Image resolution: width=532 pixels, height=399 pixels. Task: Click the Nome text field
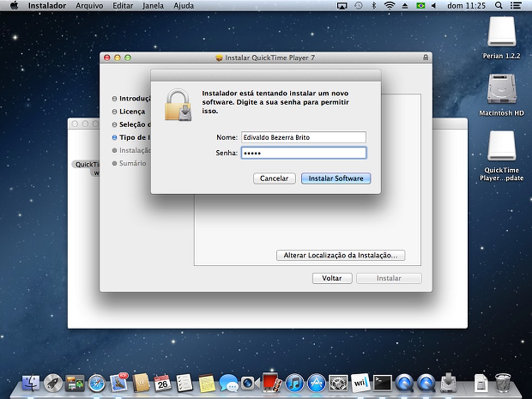(x=304, y=137)
